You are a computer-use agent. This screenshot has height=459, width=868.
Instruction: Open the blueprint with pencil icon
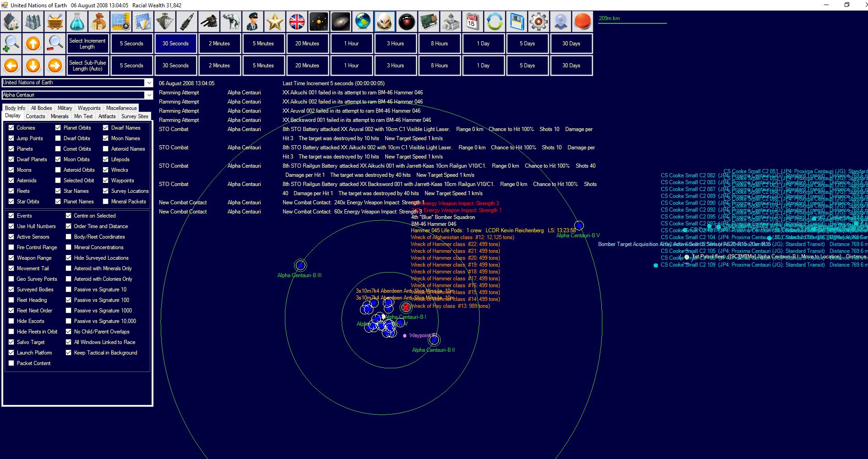(143, 22)
